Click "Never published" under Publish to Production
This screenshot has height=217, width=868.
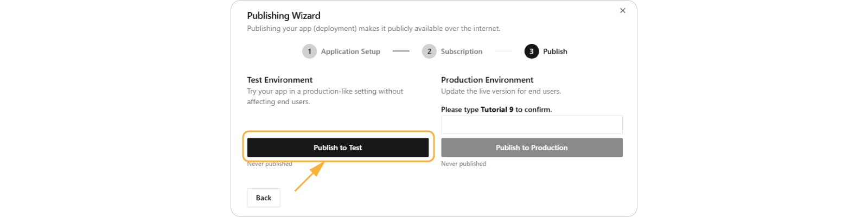pyautogui.click(x=464, y=164)
